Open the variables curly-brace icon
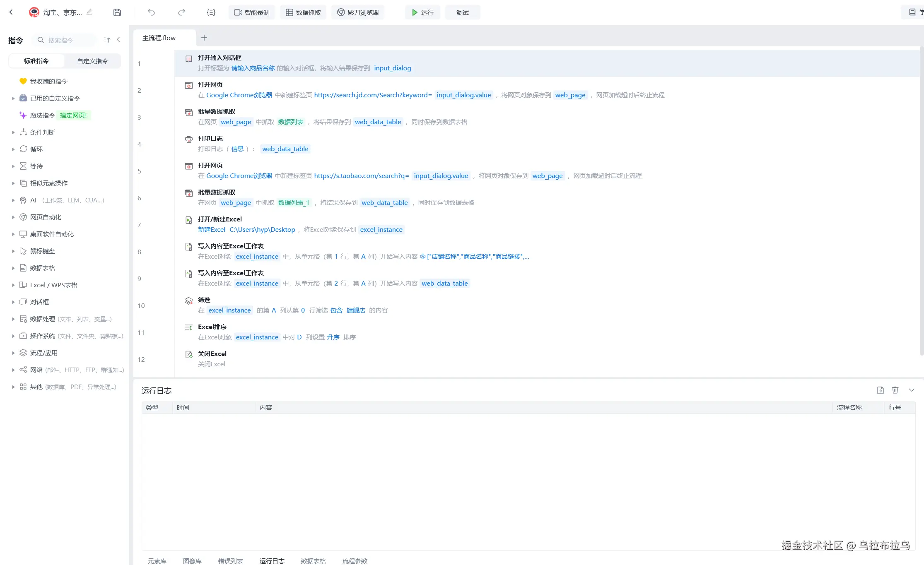This screenshot has width=924, height=565. click(x=211, y=12)
